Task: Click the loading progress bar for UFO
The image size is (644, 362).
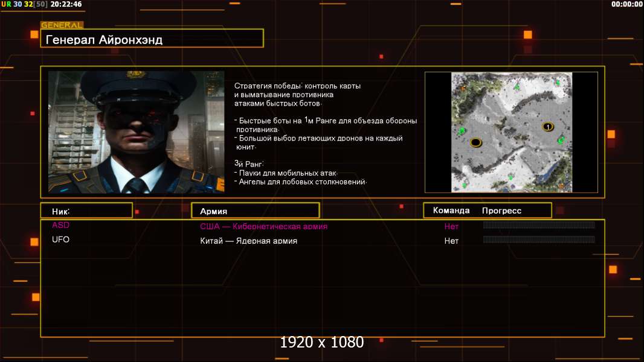Action: pyautogui.click(x=539, y=240)
